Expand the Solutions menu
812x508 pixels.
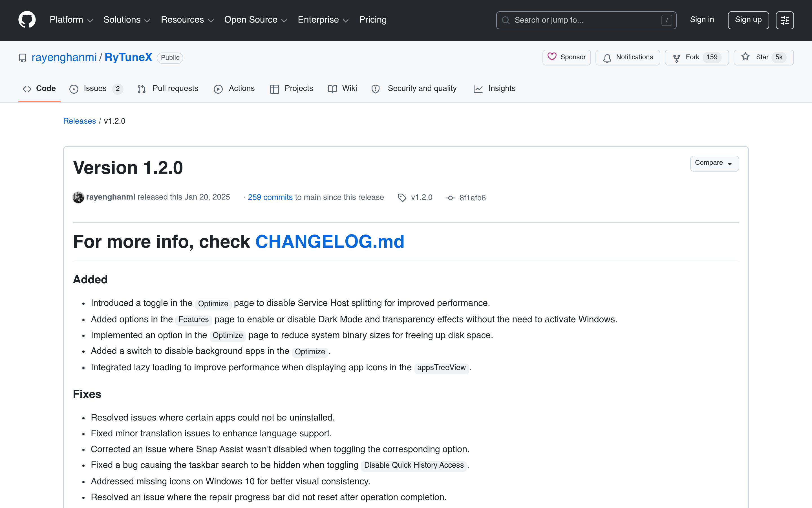(127, 20)
